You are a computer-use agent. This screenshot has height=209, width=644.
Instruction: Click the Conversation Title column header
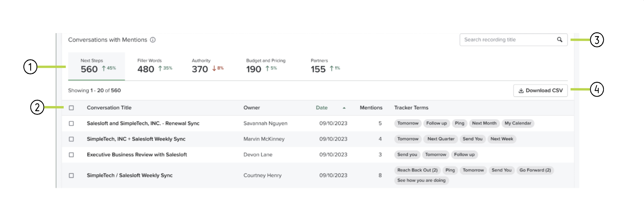click(x=109, y=108)
